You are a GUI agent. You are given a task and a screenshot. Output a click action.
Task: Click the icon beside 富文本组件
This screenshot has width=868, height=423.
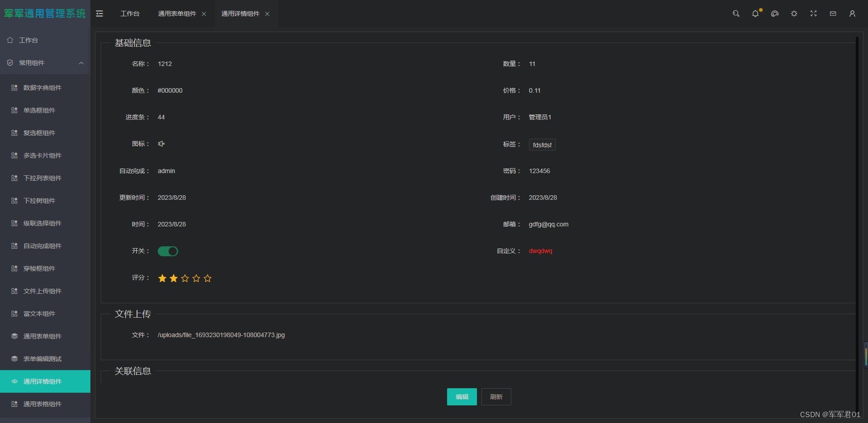[14, 314]
